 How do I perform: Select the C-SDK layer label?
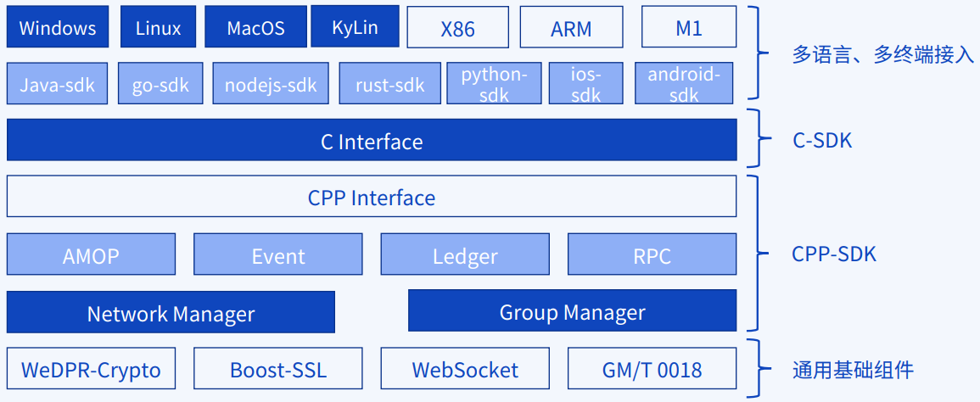coord(822,140)
